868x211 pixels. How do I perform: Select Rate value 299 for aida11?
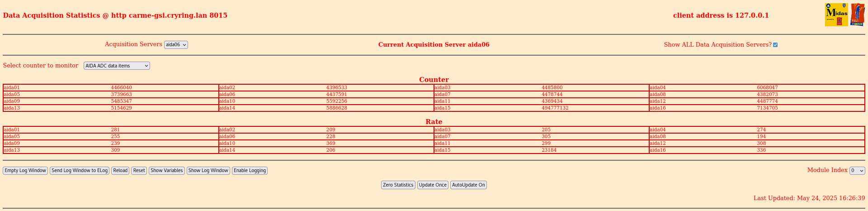click(x=546, y=144)
